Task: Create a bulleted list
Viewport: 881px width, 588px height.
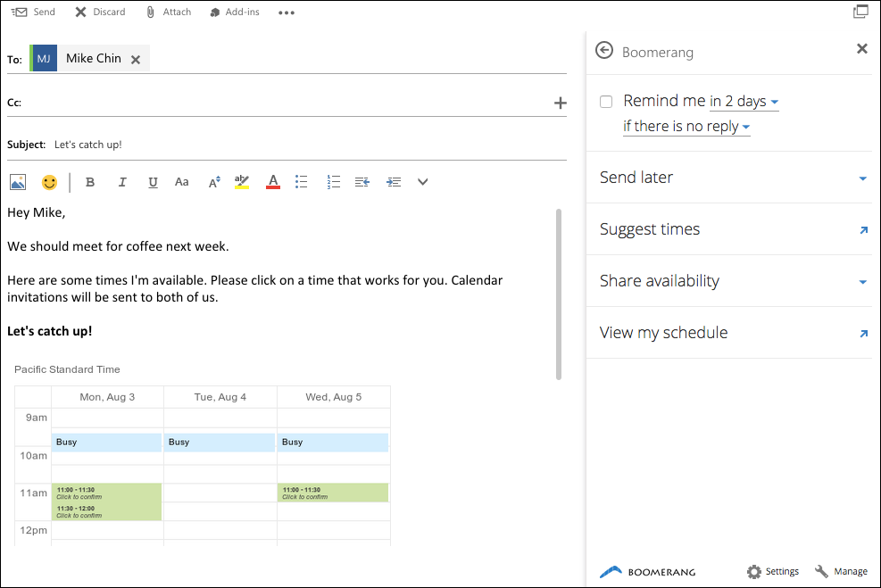Action: point(301,181)
